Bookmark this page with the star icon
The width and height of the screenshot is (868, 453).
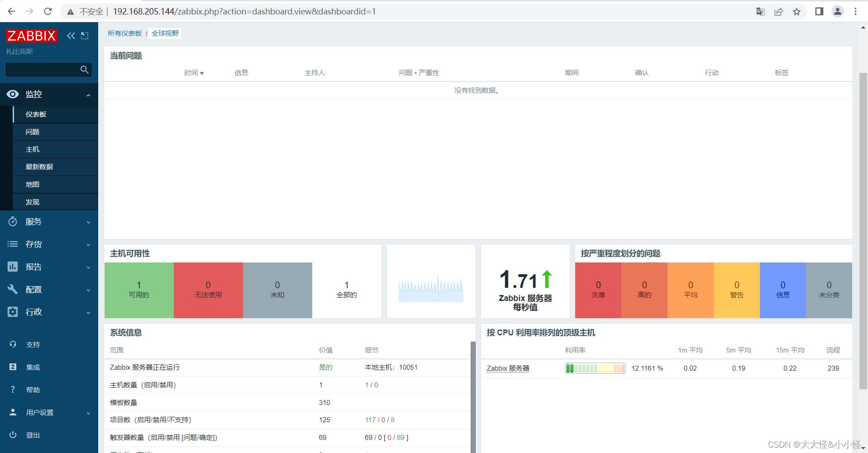(x=796, y=12)
